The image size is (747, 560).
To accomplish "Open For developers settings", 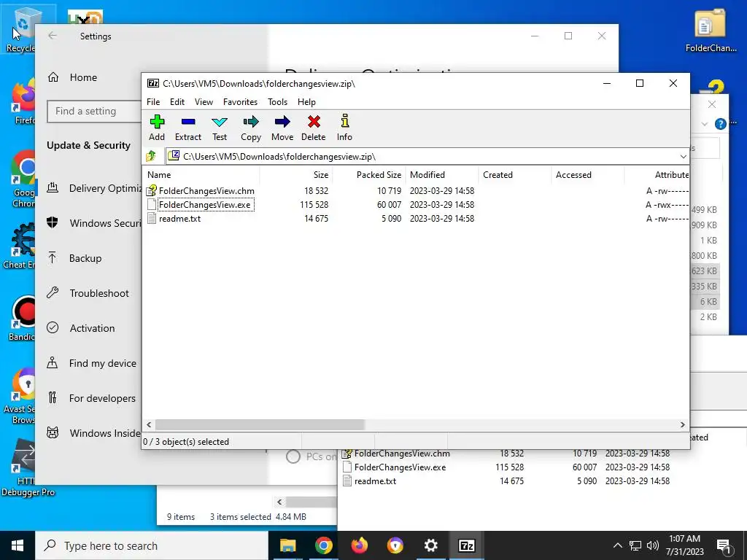I will click(91, 398).
